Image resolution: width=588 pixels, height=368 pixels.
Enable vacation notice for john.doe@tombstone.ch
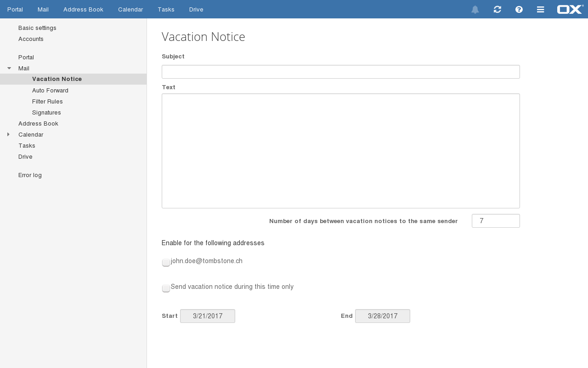(x=166, y=262)
